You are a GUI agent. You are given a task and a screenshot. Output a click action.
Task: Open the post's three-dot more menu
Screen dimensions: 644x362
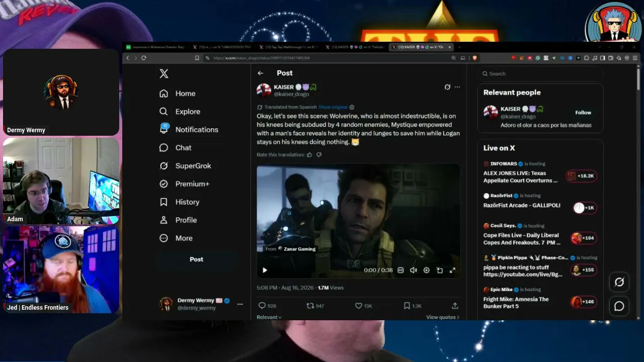(457, 87)
